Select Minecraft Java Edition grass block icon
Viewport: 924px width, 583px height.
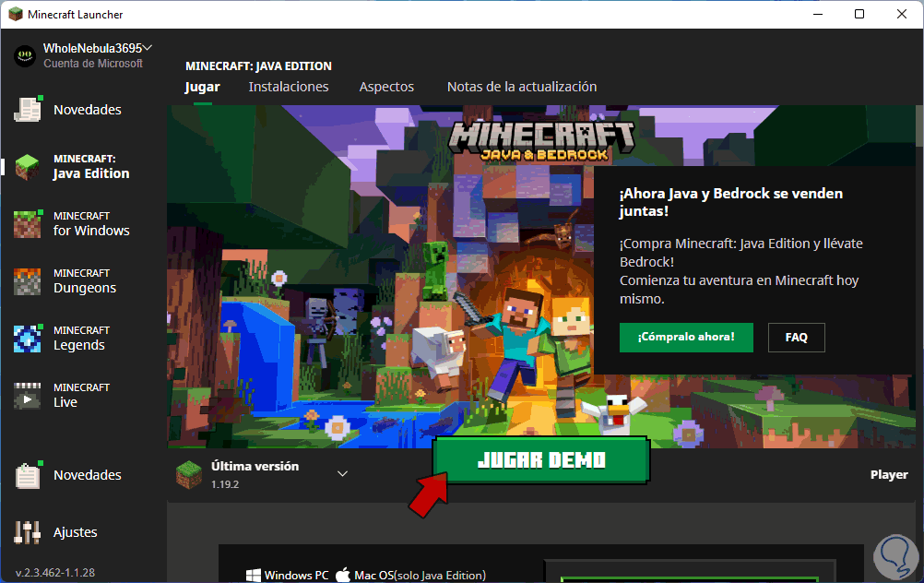pyautogui.click(x=28, y=167)
